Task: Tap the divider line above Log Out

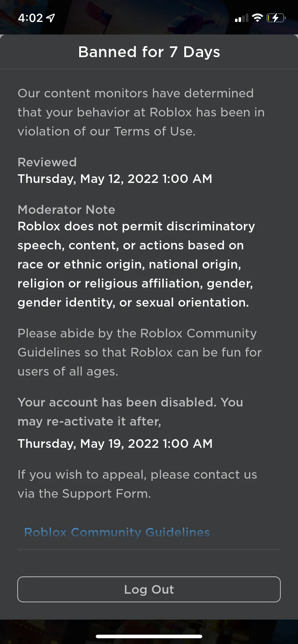Action: (x=149, y=549)
